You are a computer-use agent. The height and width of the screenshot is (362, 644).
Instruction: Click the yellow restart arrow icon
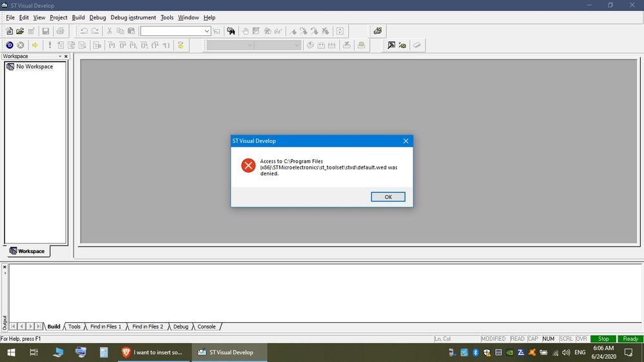181,45
